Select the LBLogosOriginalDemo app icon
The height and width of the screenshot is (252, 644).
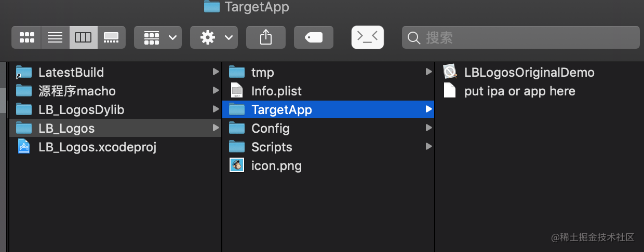pyautogui.click(x=450, y=72)
